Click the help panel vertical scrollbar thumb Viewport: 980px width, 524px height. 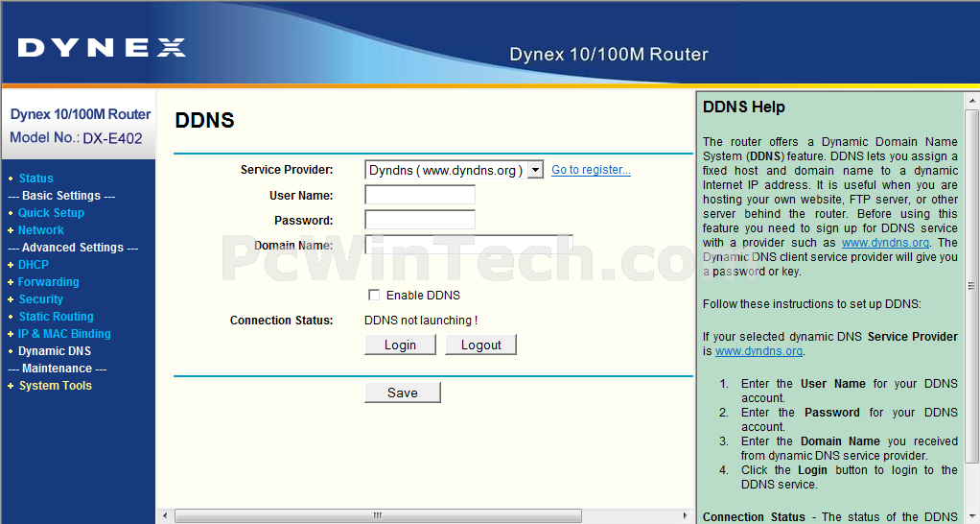click(x=972, y=286)
